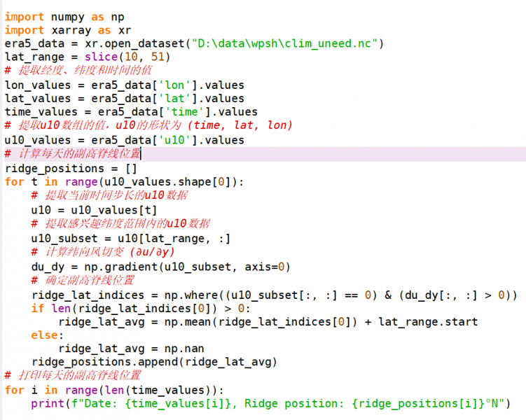526x420 pixels.
Task: Click the clim_uneed.nc file path string
Action: [289, 43]
